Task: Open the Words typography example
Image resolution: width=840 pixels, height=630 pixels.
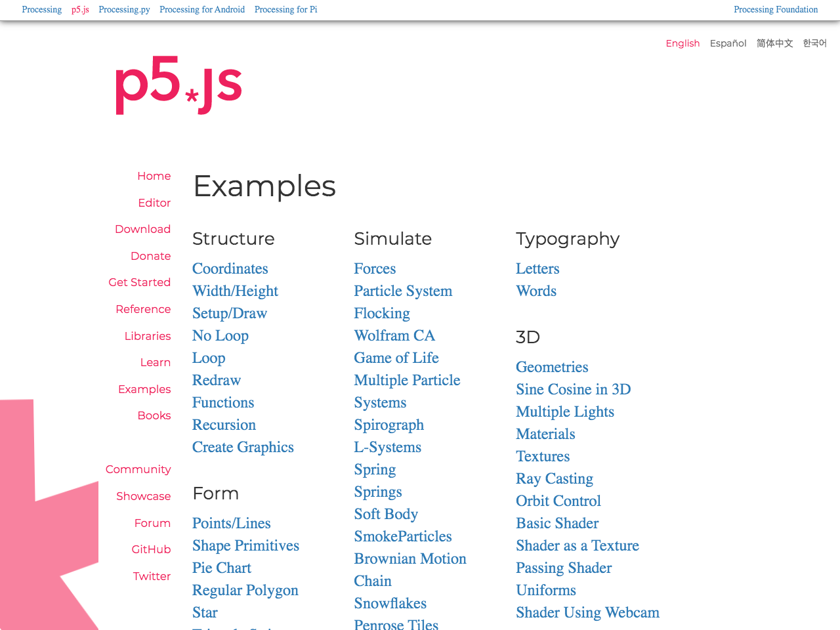Action: point(536,291)
